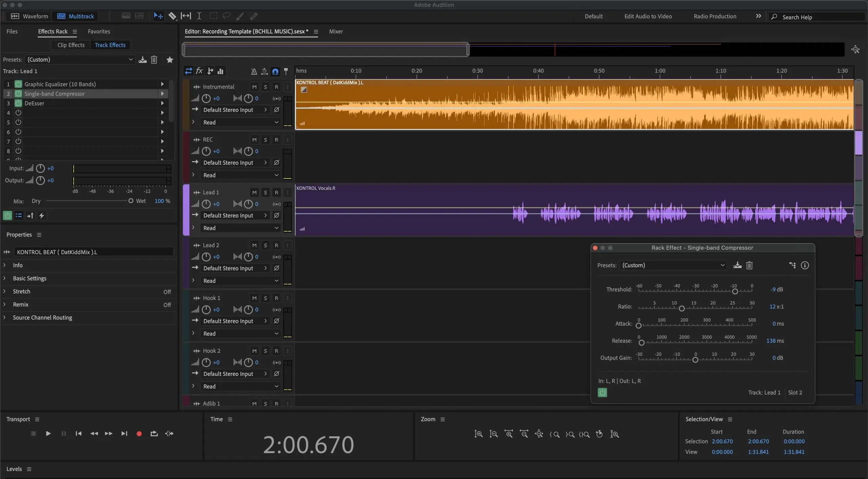
Task: Click the Zoom Out Full icon
Action: point(539,434)
